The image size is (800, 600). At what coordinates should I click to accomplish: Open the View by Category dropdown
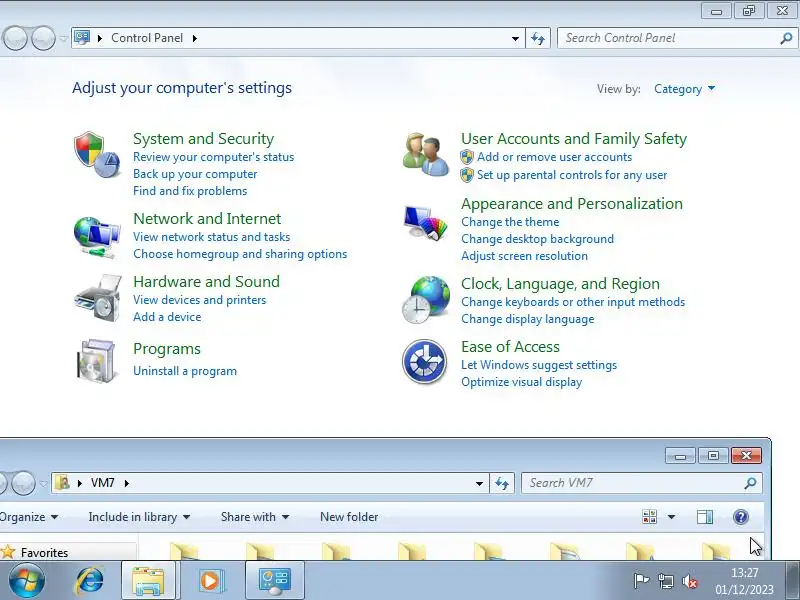point(685,89)
